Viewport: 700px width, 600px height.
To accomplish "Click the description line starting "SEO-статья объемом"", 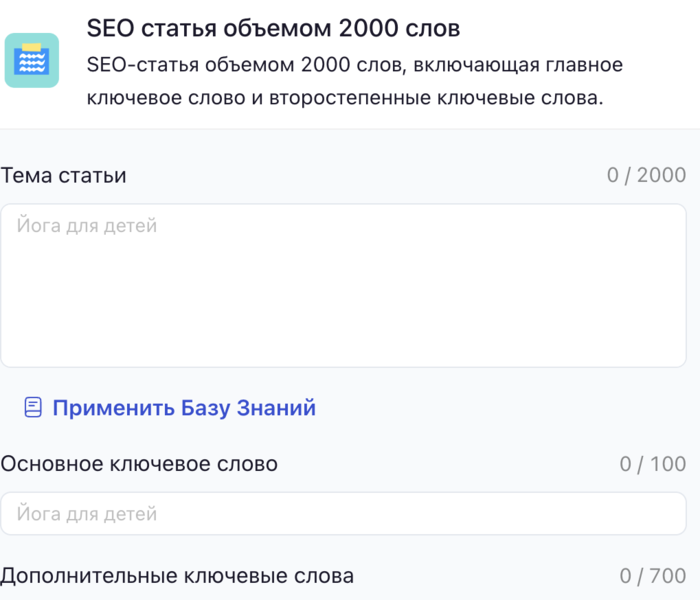I will 355,66.
